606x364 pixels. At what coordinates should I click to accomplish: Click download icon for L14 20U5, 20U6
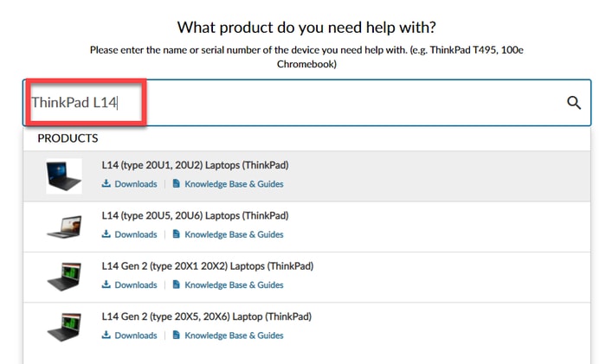106,234
